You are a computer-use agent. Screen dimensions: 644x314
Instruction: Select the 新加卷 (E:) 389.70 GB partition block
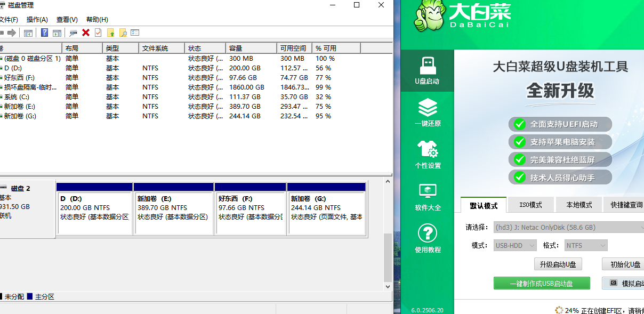coord(174,208)
